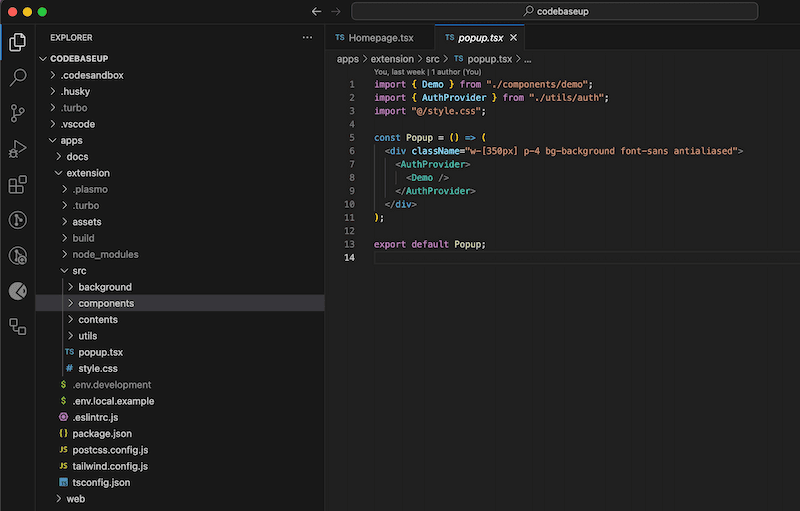Click the 'AuthProvider' import on line 2
The height and width of the screenshot is (511, 800).
click(x=454, y=97)
